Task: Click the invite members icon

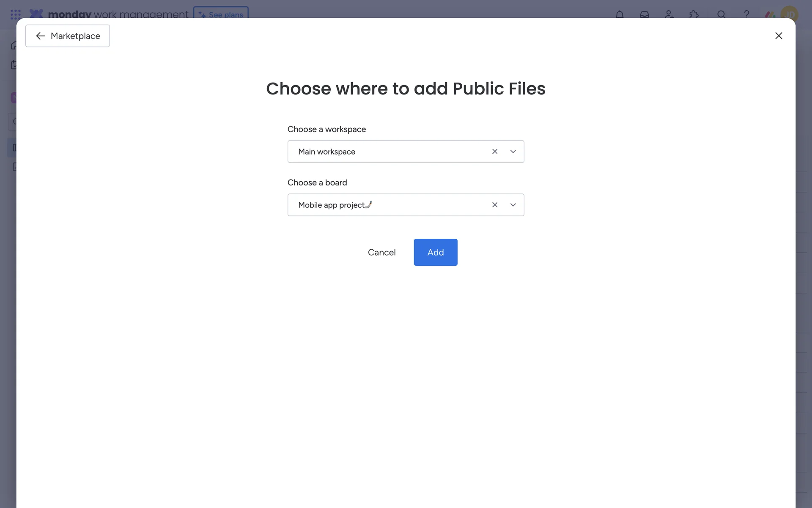Action: [669, 14]
